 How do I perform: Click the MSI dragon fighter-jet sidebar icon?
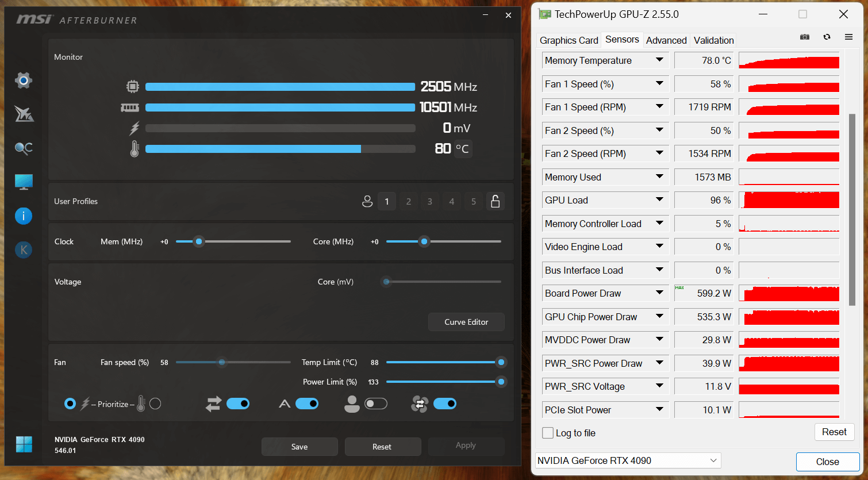[x=24, y=114]
